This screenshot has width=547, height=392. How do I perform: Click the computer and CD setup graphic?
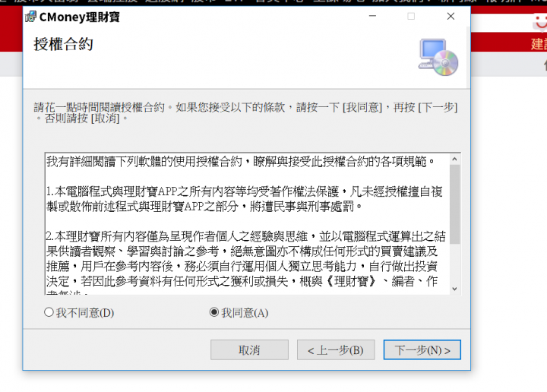point(438,57)
